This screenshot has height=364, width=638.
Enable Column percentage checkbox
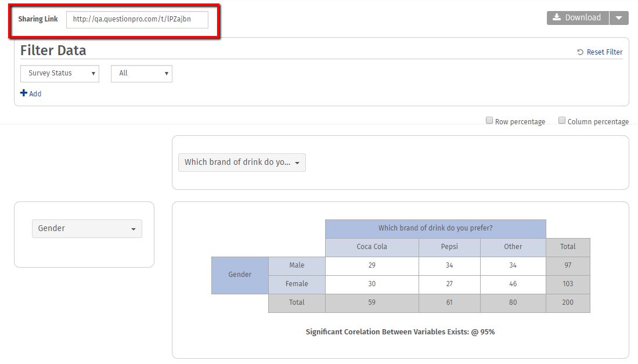[x=562, y=120]
